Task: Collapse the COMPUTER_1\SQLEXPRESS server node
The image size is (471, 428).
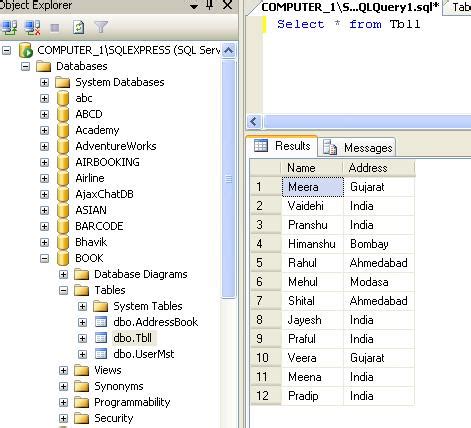Action: point(6,50)
